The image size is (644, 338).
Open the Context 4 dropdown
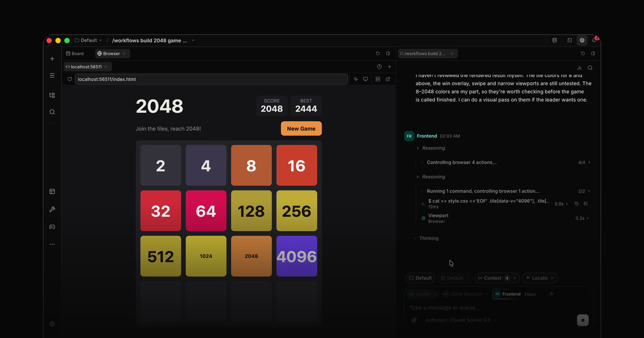[x=497, y=278]
